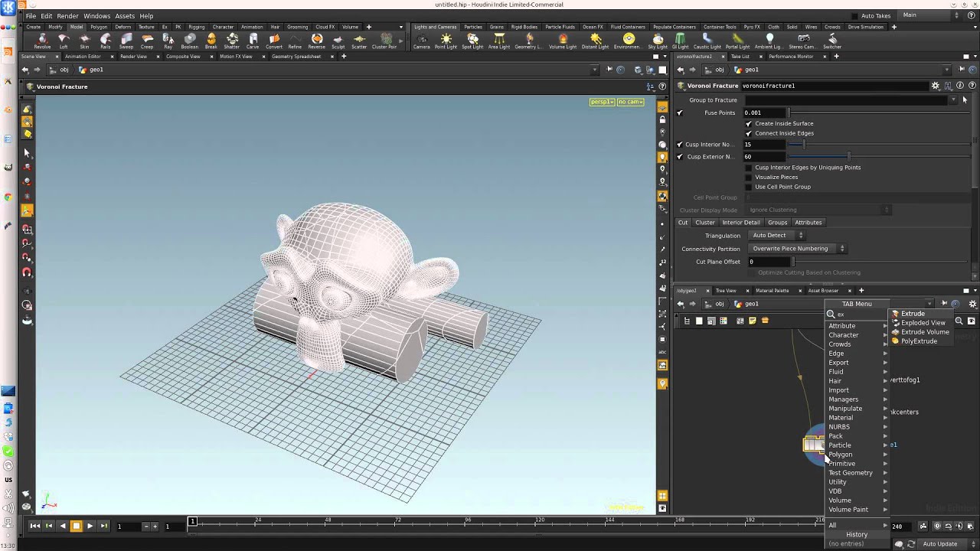This screenshot has height=551, width=980.
Task: Add a Portal Light from shelf
Action: tap(737, 41)
